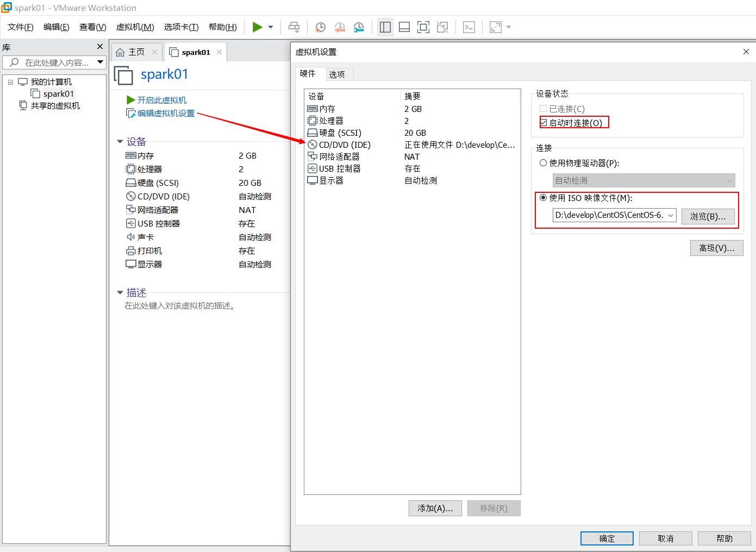Select spark01 in the library tree

click(x=58, y=94)
